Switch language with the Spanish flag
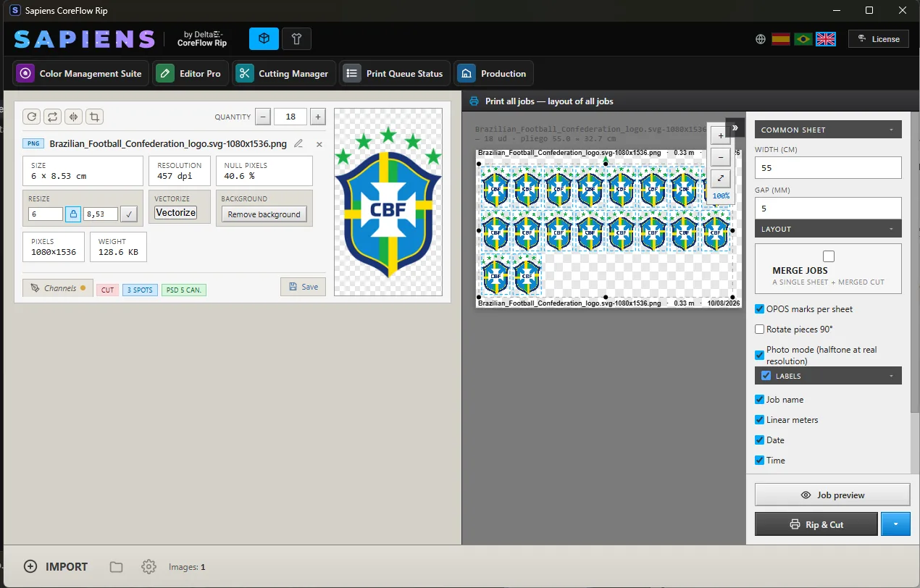 click(x=781, y=39)
